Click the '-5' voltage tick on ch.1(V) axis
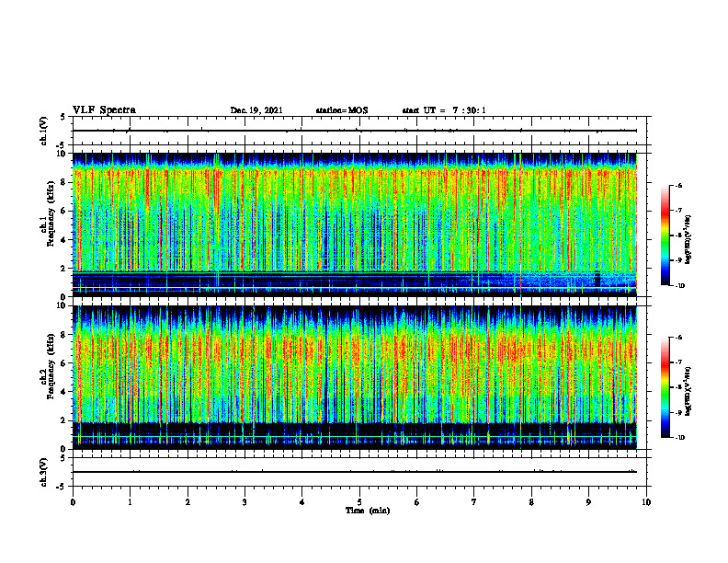Screen dimensions: 728x563 pyautogui.click(x=62, y=145)
